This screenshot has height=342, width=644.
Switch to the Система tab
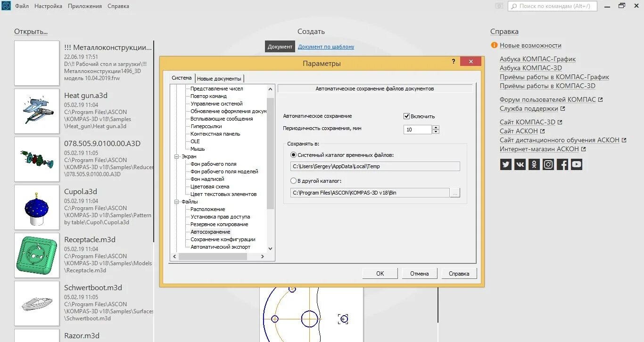pyautogui.click(x=182, y=78)
